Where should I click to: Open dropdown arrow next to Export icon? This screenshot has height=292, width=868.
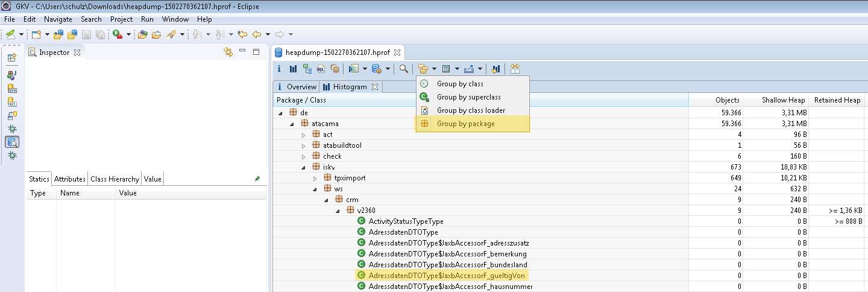click(480, 69)
